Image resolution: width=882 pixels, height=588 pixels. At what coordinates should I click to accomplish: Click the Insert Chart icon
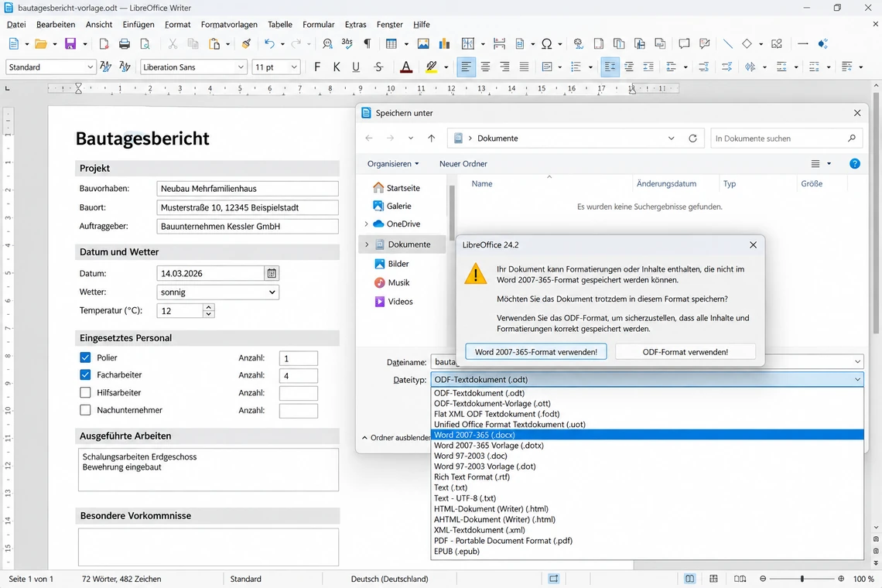tap(444, 44)
